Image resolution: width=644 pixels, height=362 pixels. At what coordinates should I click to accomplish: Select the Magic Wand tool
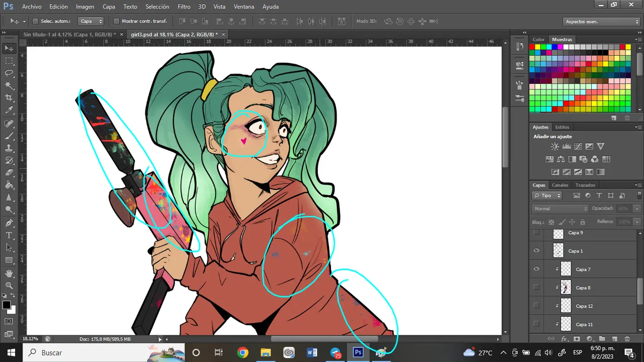click(x=9, y=85)
